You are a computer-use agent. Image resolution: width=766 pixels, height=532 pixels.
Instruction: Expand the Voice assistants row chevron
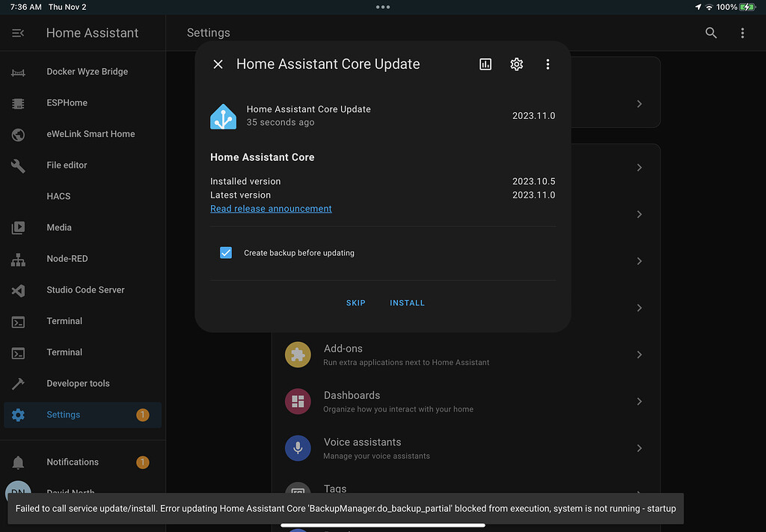pos(639,448)
